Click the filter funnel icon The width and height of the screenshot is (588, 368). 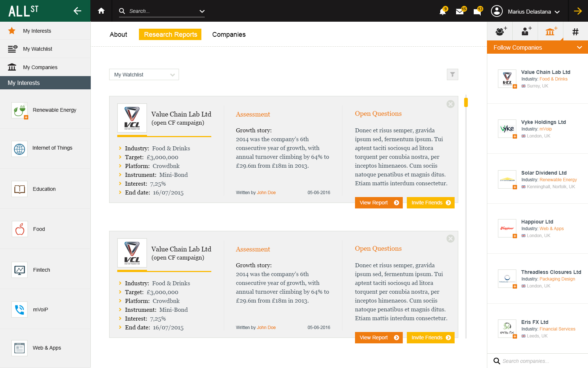click(452, 74)
